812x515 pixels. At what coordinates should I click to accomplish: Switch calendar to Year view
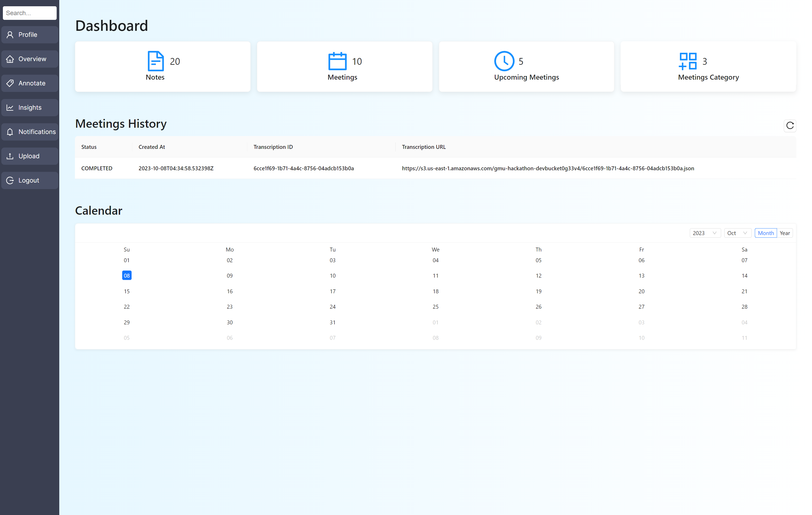click(x=784, y=233)
